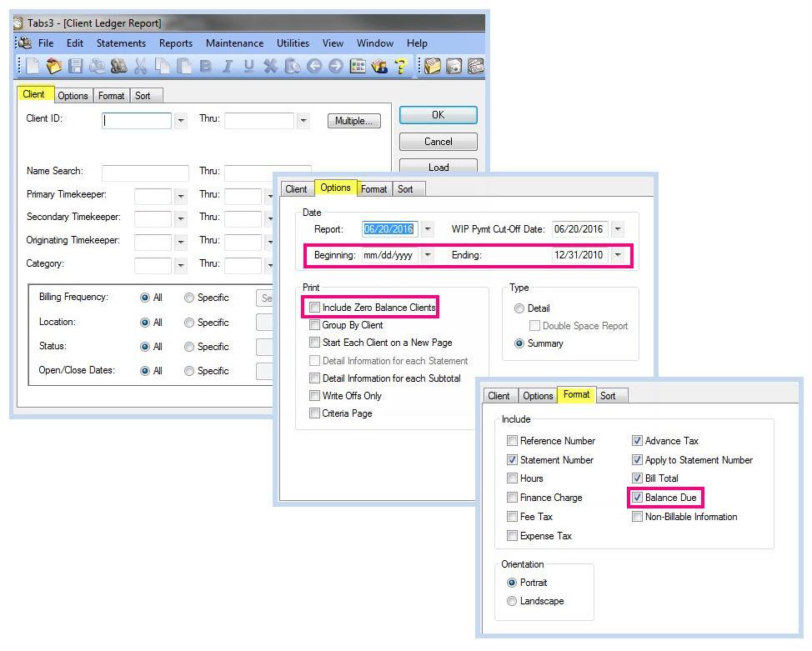Click the Multiple... button

[x=353, y=121]
